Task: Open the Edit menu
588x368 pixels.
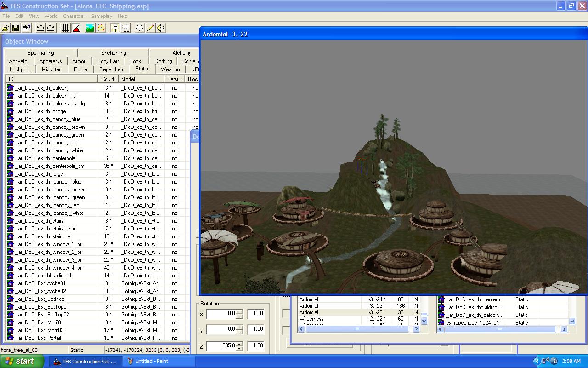Action: 19,16
